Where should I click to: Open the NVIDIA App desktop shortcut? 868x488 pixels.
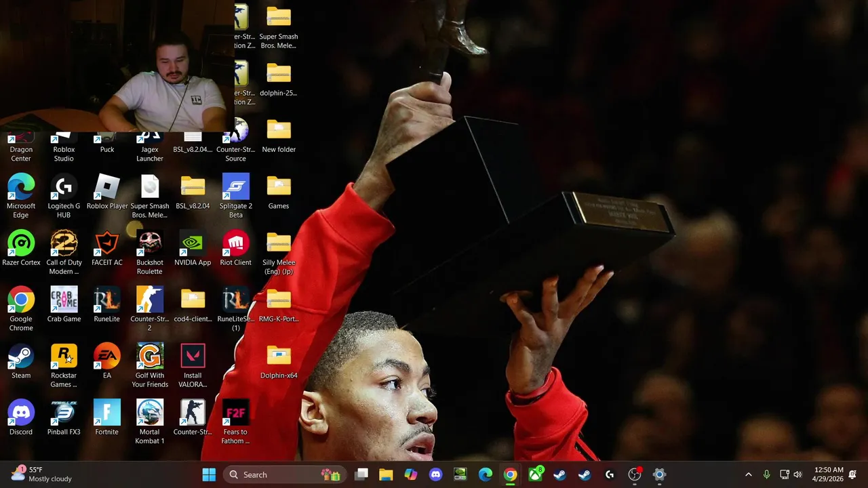click(x=193, y=249)
